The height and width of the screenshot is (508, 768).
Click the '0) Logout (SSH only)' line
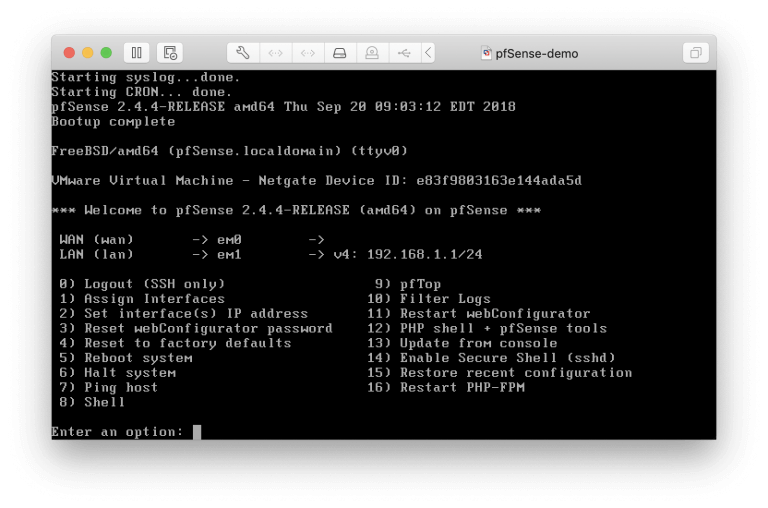pos(142,284)
